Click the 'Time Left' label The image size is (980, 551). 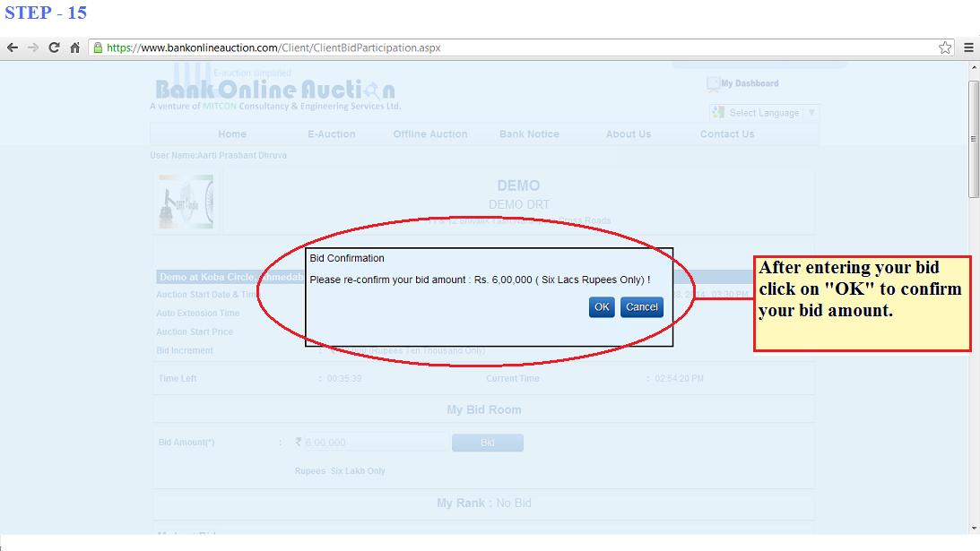(178, 379)
